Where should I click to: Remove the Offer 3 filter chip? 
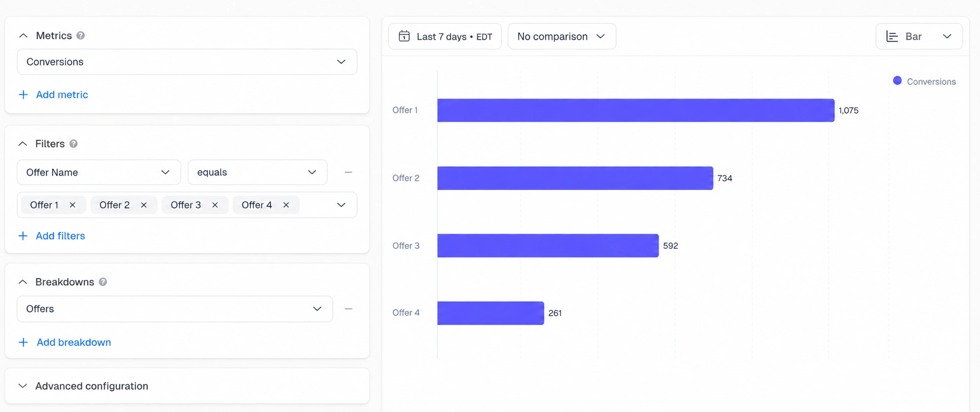point(215,205)
